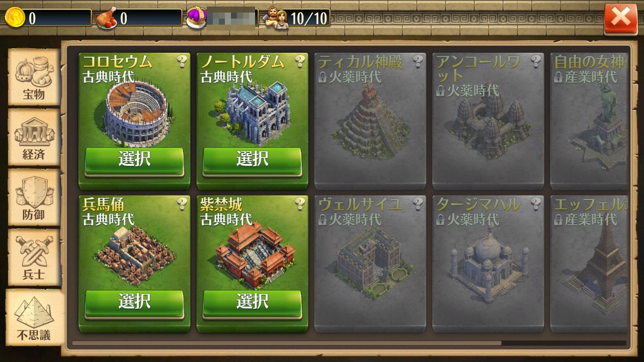Viewport: 644px width, 362px height.
Task: Switch to the 宝物 category tab
Action: pos(34,77)
